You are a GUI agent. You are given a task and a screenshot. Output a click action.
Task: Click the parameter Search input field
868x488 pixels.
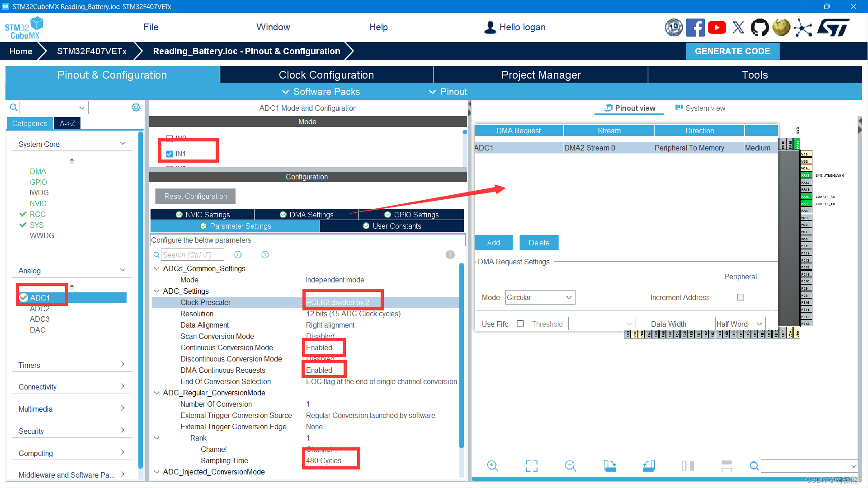(193, 255)
